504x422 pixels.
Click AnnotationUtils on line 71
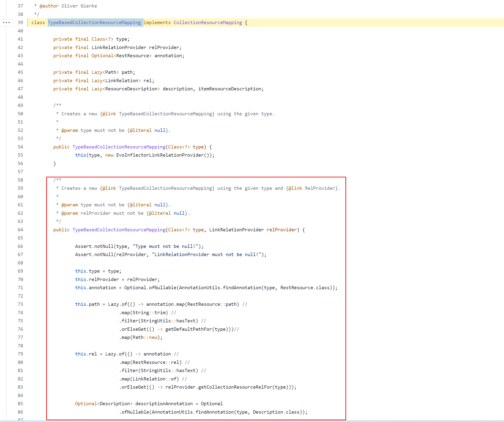click(199, 287)
